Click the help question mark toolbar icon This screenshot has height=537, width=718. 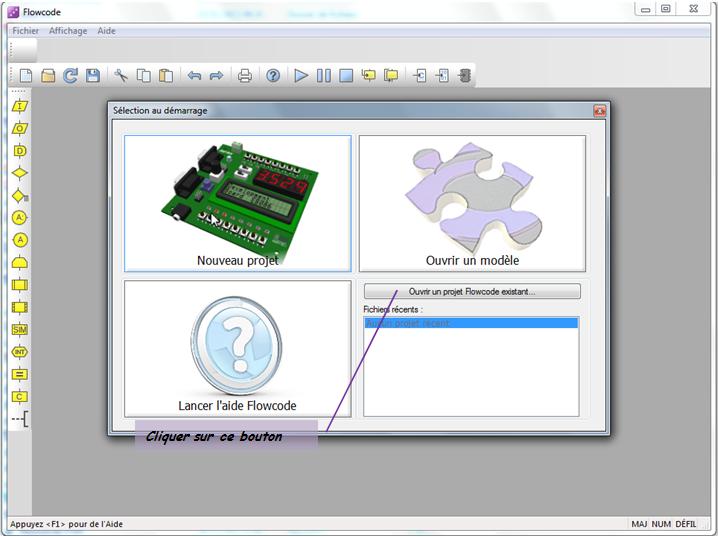pos(272,75)
